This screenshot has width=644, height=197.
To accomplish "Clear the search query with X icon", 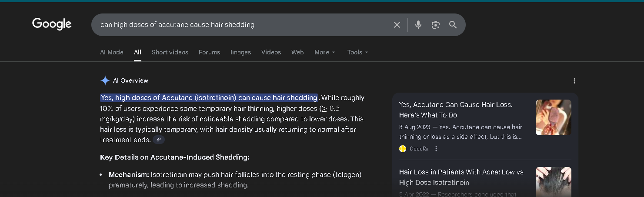I will [x=397, y=25].
